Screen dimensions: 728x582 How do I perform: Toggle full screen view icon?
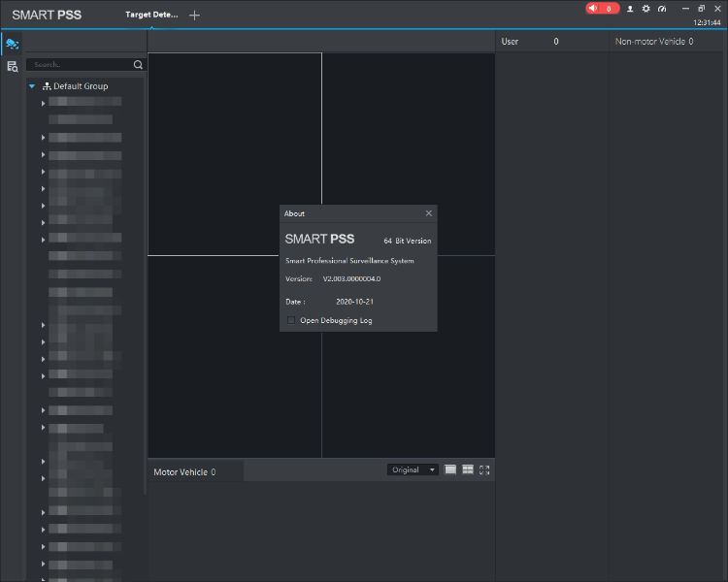pyautogui.click(x=484, y=470)
